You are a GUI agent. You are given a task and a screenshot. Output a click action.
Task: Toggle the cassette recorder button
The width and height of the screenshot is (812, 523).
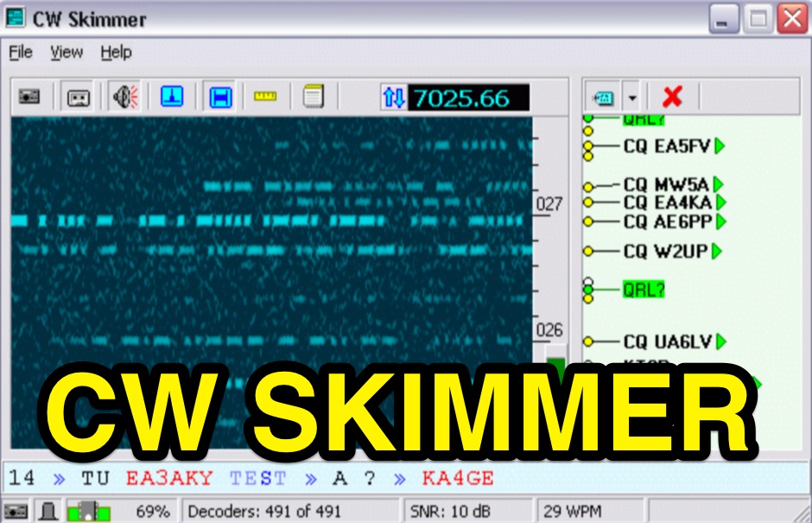coord(79,97)
